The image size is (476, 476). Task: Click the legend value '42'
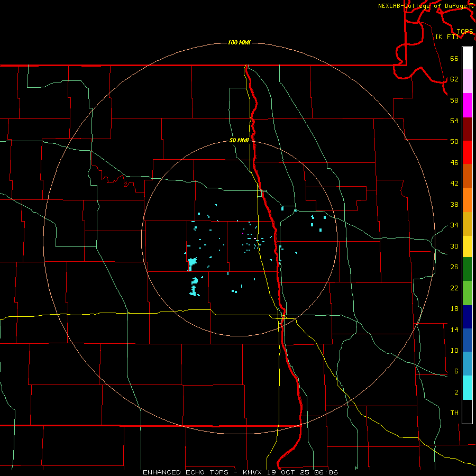pyautogui.click(x=454, y=184)
